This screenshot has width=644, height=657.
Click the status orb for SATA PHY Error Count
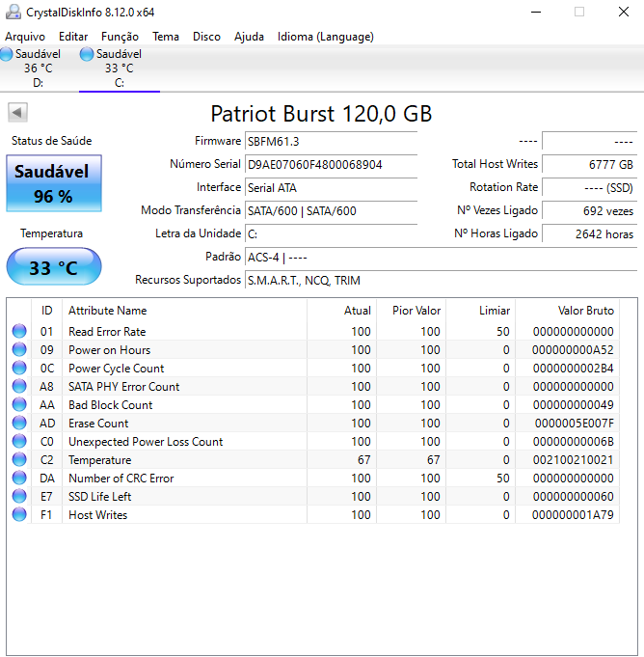tap(19, 386)
